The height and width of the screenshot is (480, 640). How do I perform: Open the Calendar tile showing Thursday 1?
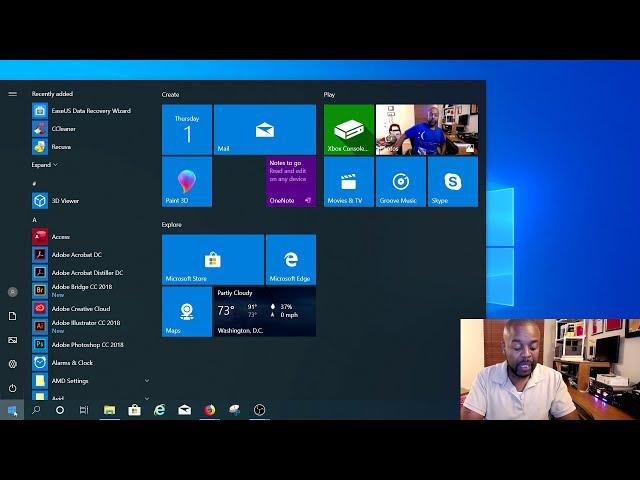187,129
